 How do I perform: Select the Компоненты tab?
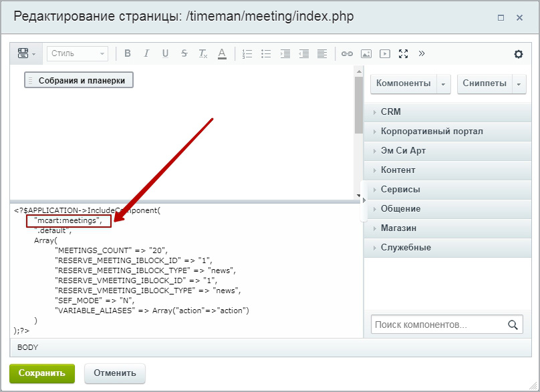point(403,83)
